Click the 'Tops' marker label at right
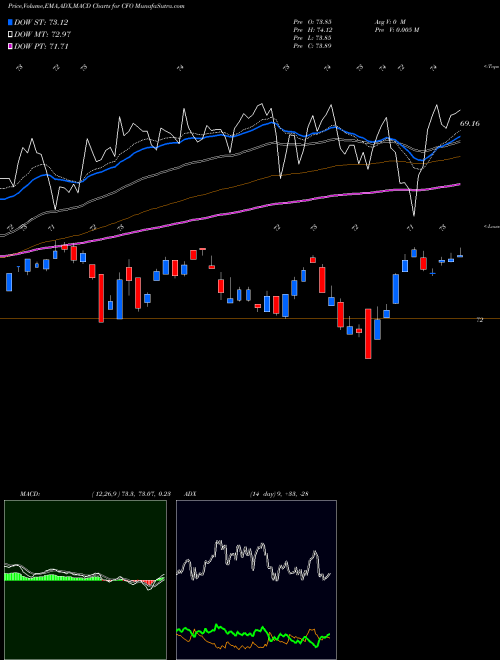Viewport: 500px width, 660px height. [x=492, y=67]
